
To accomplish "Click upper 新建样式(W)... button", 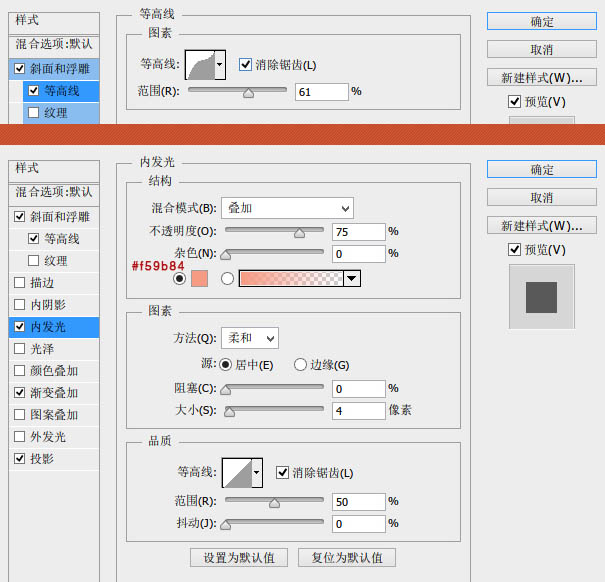I will pyautogui.click(x=542, y=78).
